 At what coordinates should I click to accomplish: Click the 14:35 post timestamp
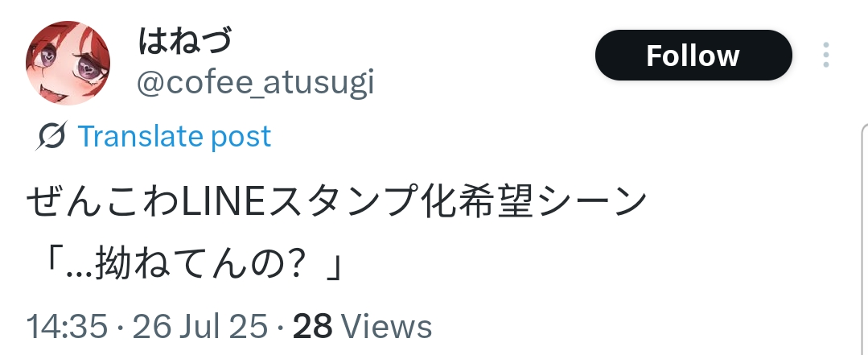tap(67, 326)
